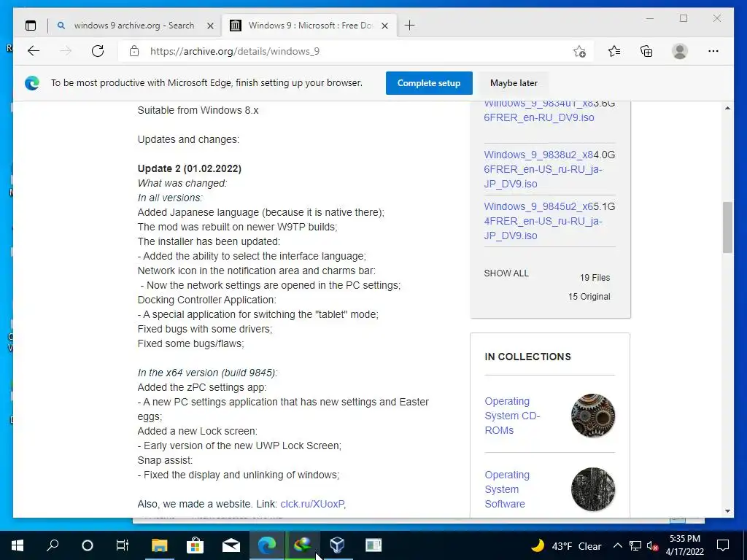Open the Favorites list icon
The image size is (747, 560).
pyautogui.click(x=614, y=51)
